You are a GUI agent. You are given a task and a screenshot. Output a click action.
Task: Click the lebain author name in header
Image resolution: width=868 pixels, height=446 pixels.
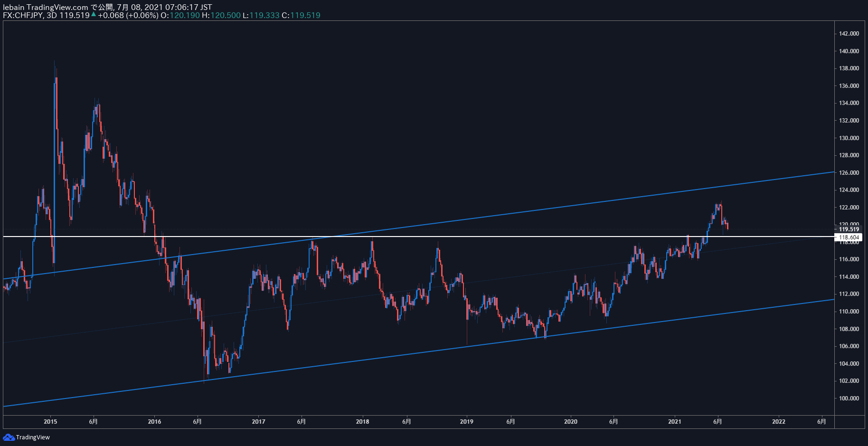click(x=13, y=7)
